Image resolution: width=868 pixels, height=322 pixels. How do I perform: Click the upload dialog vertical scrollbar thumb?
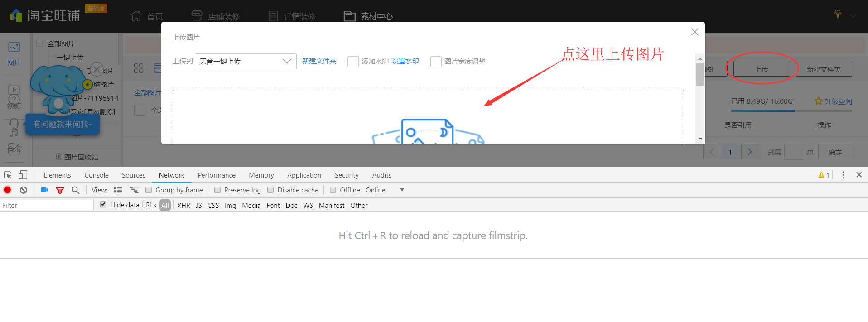click(x=700, y=74)
